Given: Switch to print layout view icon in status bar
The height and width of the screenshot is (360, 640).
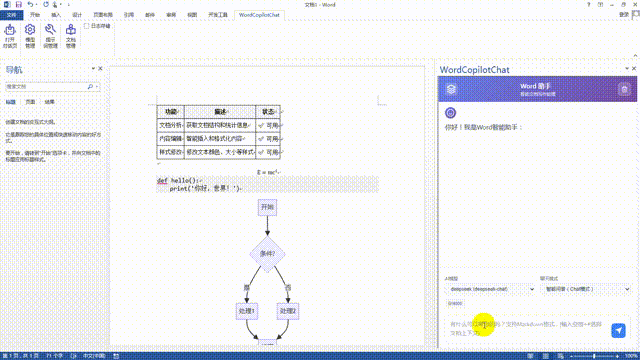Looking at the screenshot, I should click(546, 356).
